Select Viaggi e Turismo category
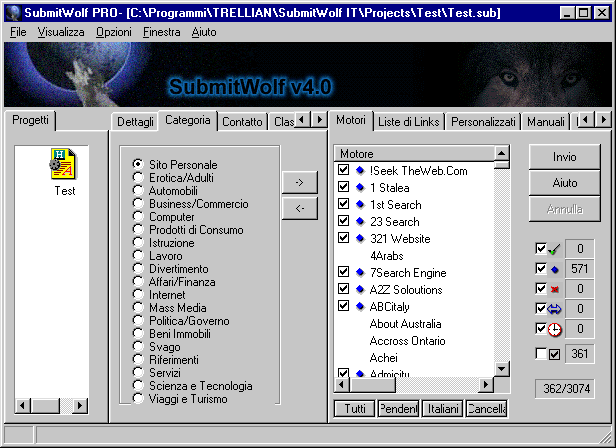Screen dimensions: 616x448 click(138, 398)
